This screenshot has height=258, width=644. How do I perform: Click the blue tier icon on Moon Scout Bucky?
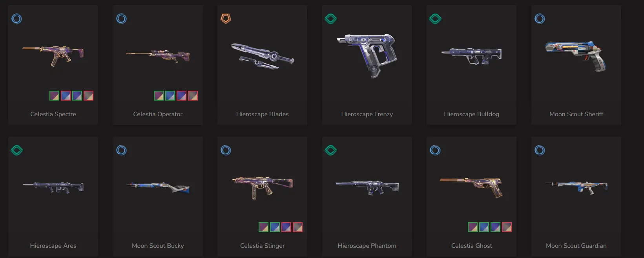(121, 150)
